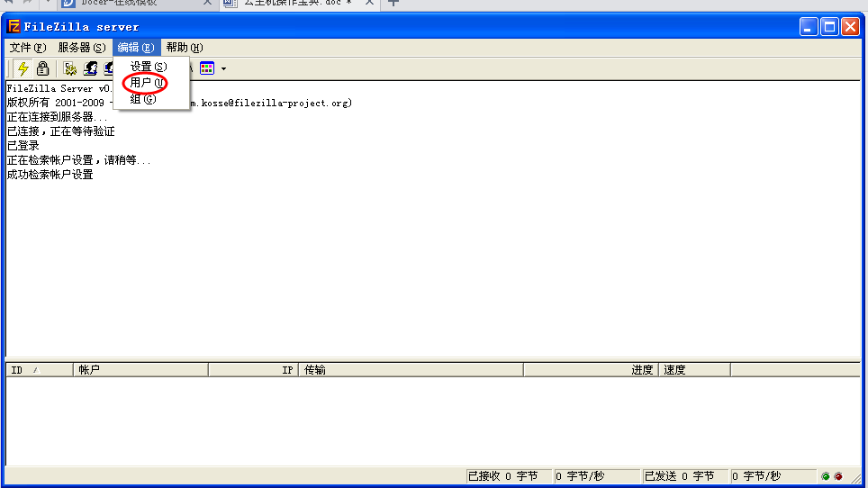Click the green status indicator light
Screen dimensions: 868x488
826,476
